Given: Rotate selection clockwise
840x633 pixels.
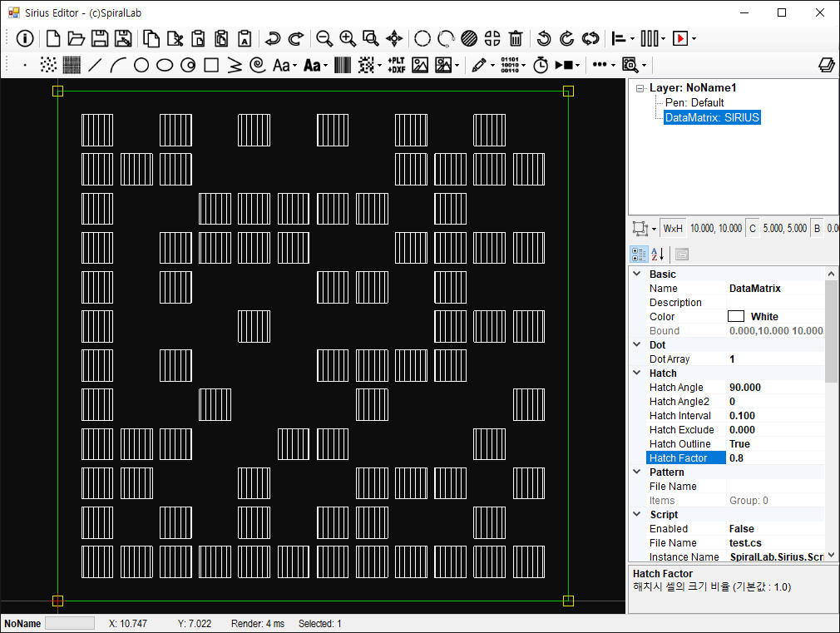Looking at the screenshot, I should pos(566,38).
